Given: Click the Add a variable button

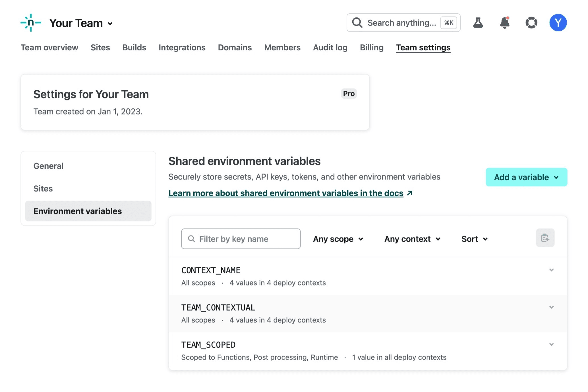Looking at the screenshot, I should tap(526, 177).
